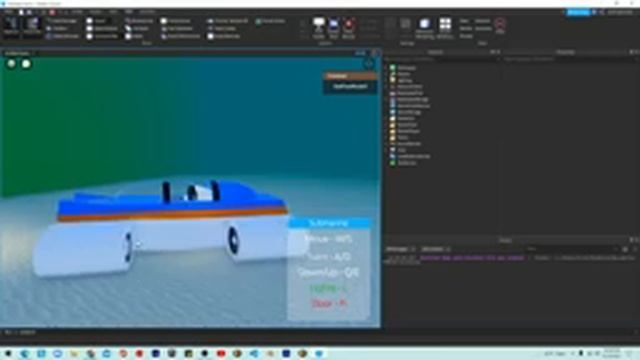Open the FILE menu
640x360 pixels.
(9, 12)
